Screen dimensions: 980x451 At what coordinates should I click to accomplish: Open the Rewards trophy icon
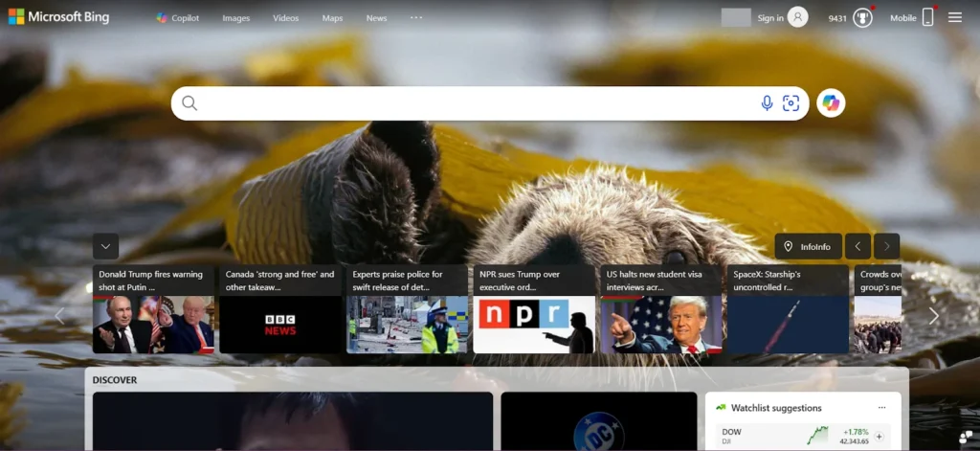tap(862, 17)
